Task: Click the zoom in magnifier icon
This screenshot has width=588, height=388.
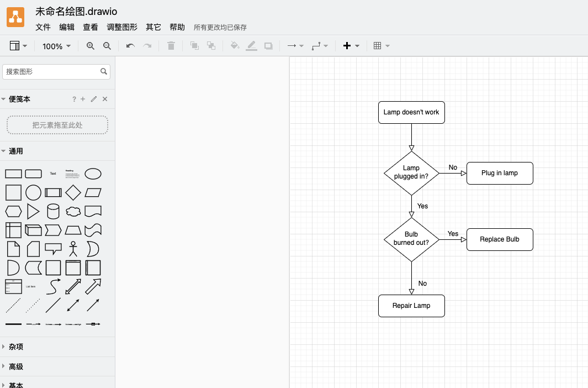Action: click(90, 46)
